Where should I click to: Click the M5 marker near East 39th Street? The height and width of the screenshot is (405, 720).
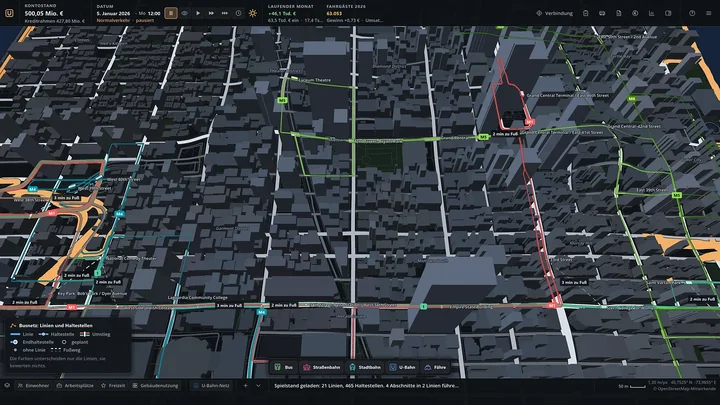(x=676, y=195)
